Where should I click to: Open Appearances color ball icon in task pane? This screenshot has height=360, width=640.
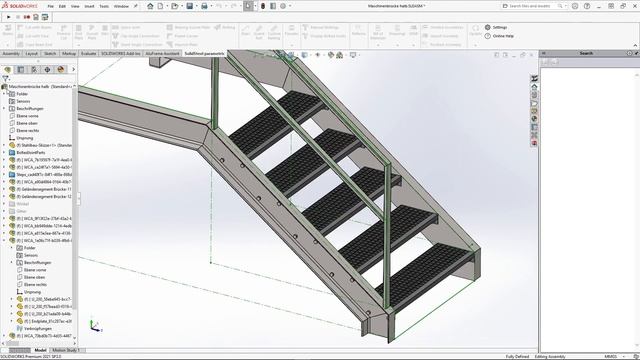point(534,119)
